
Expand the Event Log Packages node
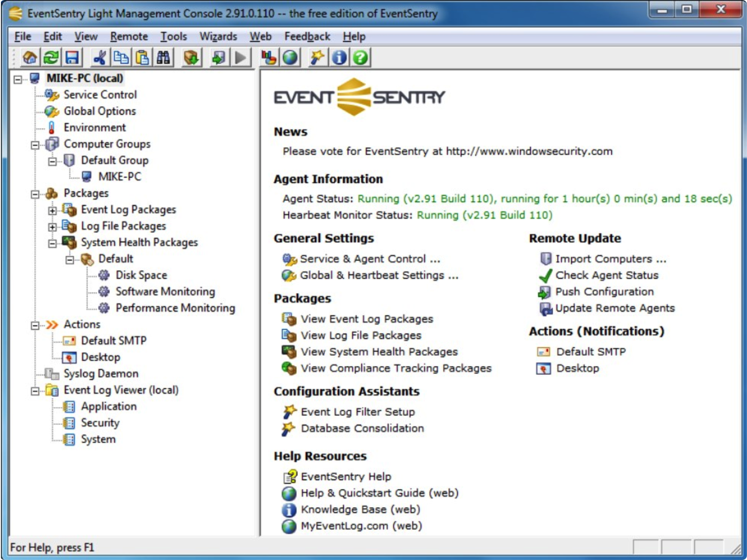[x=52, y=211]
